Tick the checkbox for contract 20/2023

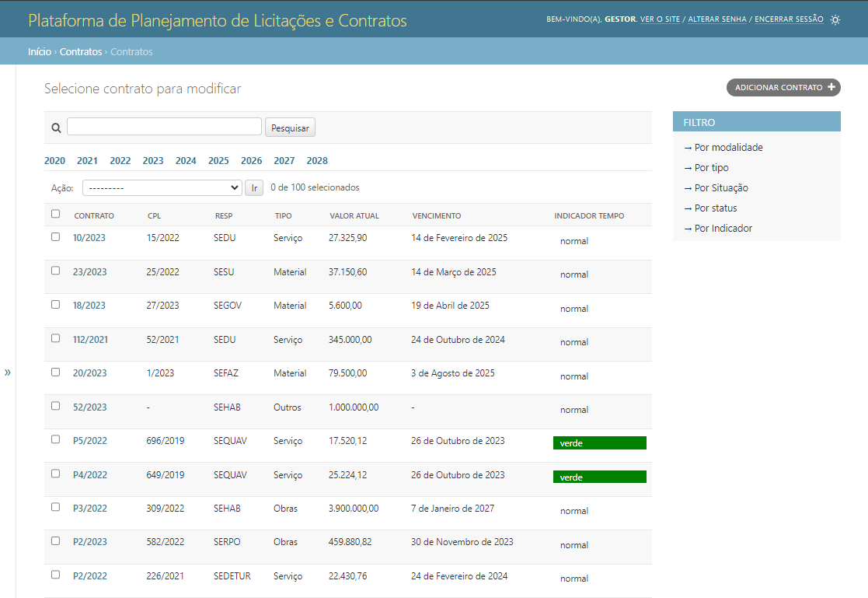55,372
